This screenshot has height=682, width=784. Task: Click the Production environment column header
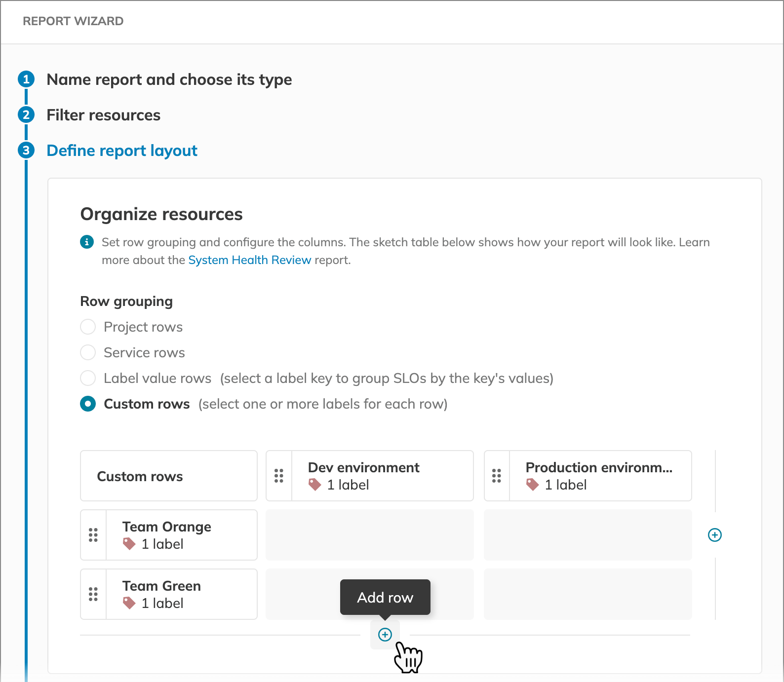click(599, 476)
